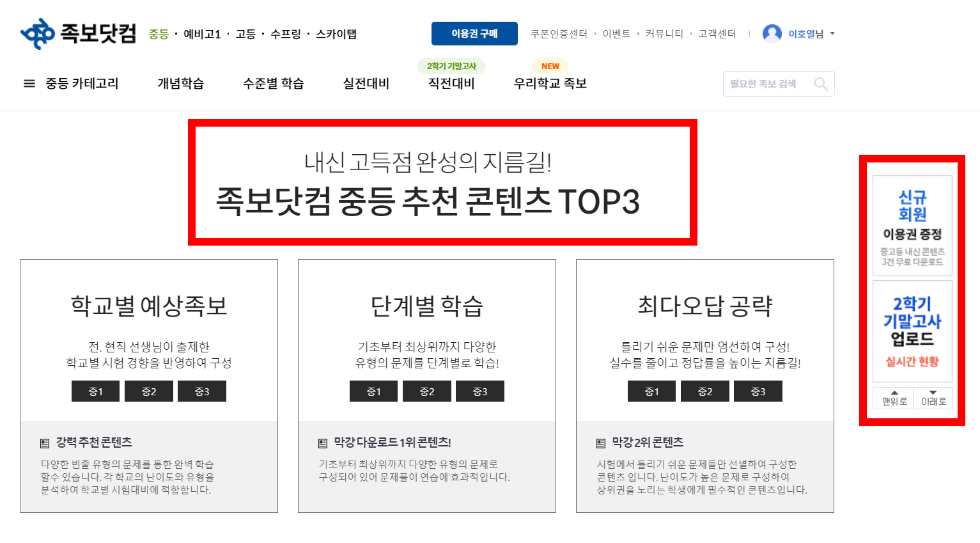This screenshot has width=980, height=543.
Task: Open the 개념학습 menu
Action: tap(180, 83)
